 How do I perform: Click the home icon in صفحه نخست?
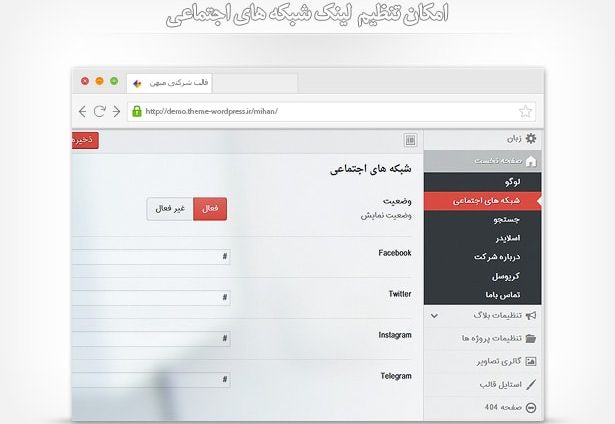pos(531,161)
